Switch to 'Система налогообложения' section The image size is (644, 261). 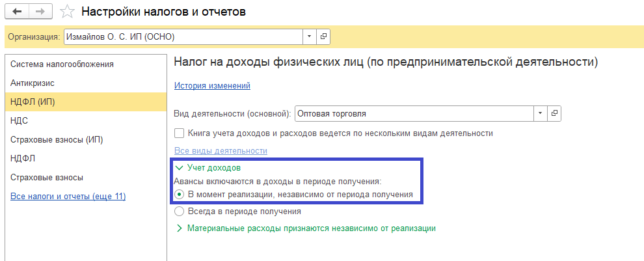pos(62,64)
